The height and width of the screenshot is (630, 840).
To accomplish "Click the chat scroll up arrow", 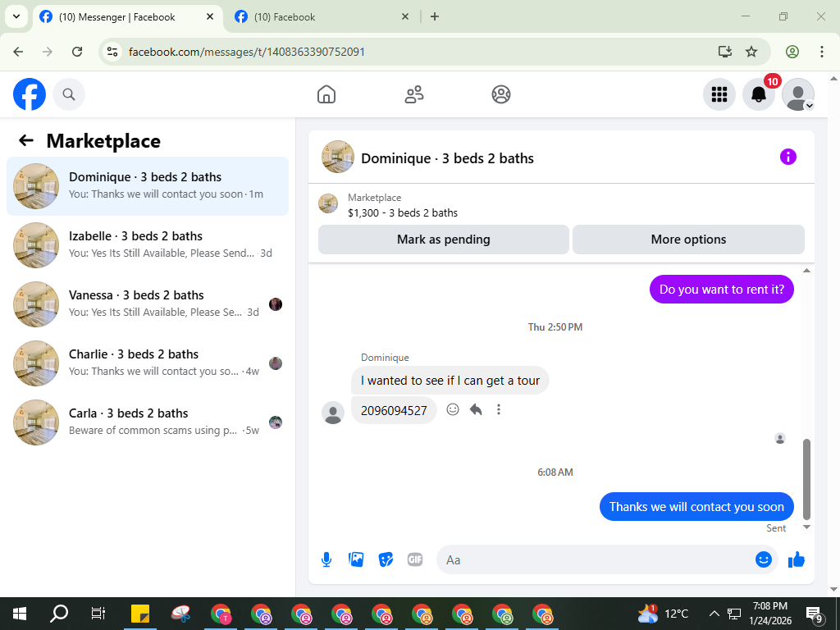I will [807, 271].
